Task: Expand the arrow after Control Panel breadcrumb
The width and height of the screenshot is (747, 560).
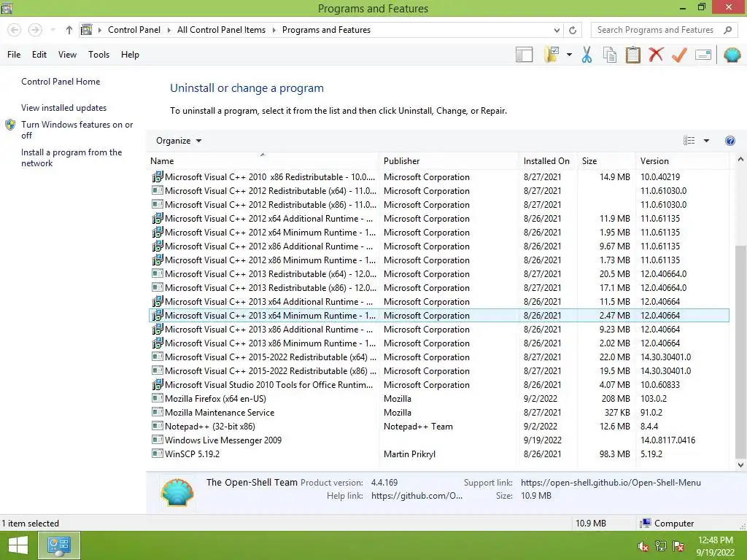Action: [x=169, y=30]
